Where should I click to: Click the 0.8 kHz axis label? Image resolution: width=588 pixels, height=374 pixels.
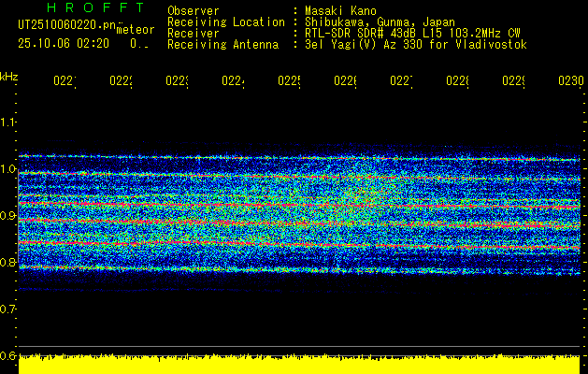tap(7, 262)
